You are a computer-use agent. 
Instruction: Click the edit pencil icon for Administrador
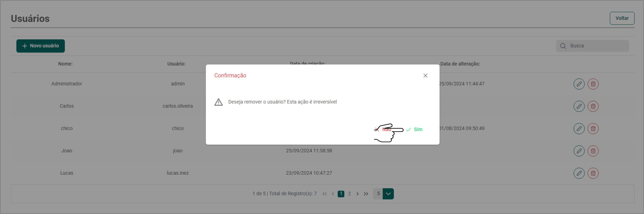coord(579,84)
